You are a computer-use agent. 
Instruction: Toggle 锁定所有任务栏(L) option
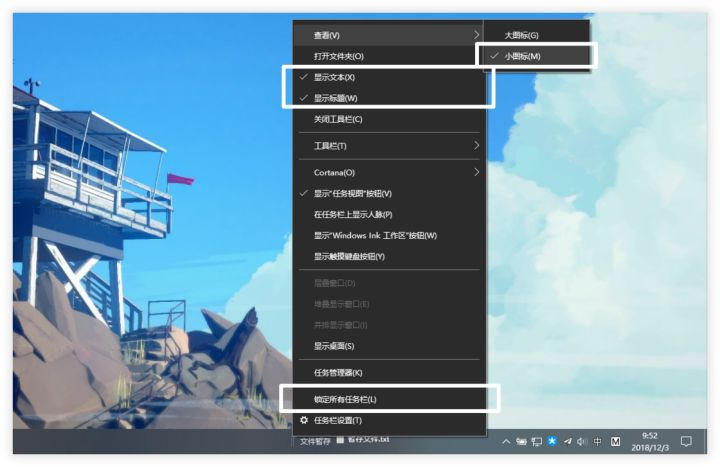click(x=389, y=399)
